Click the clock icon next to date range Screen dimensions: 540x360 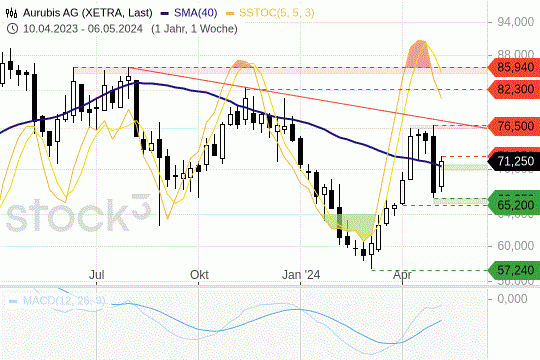tap(12, 29)
